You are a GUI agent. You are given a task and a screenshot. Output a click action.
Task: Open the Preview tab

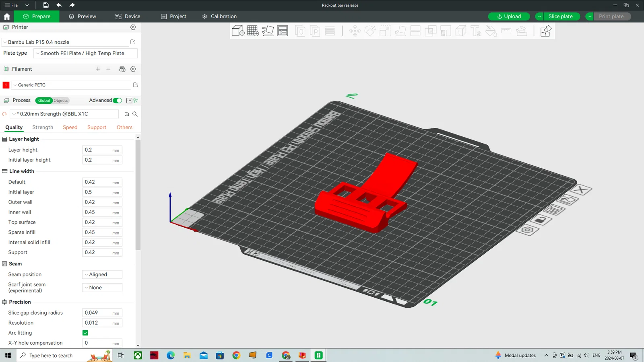[83, 16]
